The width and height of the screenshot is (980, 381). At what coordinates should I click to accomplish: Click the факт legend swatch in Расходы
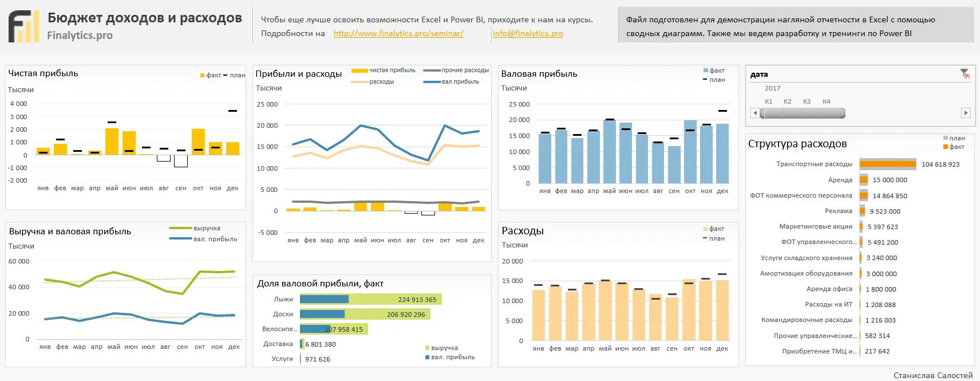coord(705,229)
